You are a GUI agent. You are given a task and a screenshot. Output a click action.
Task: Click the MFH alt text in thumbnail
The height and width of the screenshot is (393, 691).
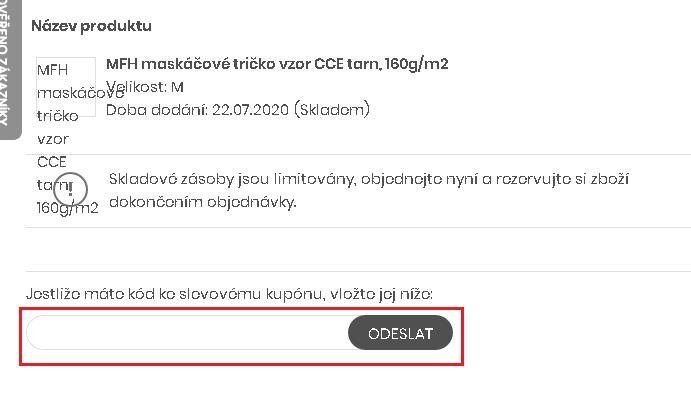[52, 70]
